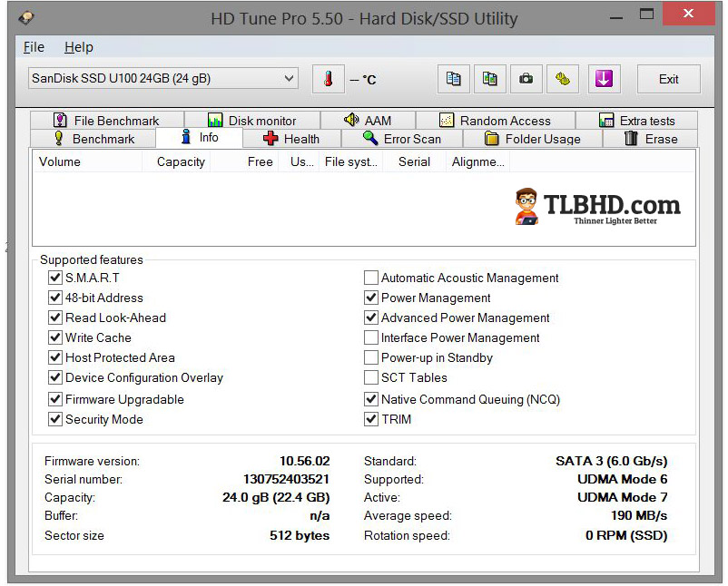The height and width of the screenshot is (586, 728).
Task: Toggle the TRIM checkbox
Action: coord(370,419)
